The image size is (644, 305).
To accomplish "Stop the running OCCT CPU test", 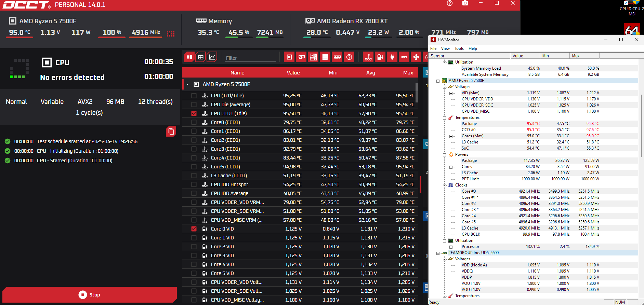I will 90,295.
